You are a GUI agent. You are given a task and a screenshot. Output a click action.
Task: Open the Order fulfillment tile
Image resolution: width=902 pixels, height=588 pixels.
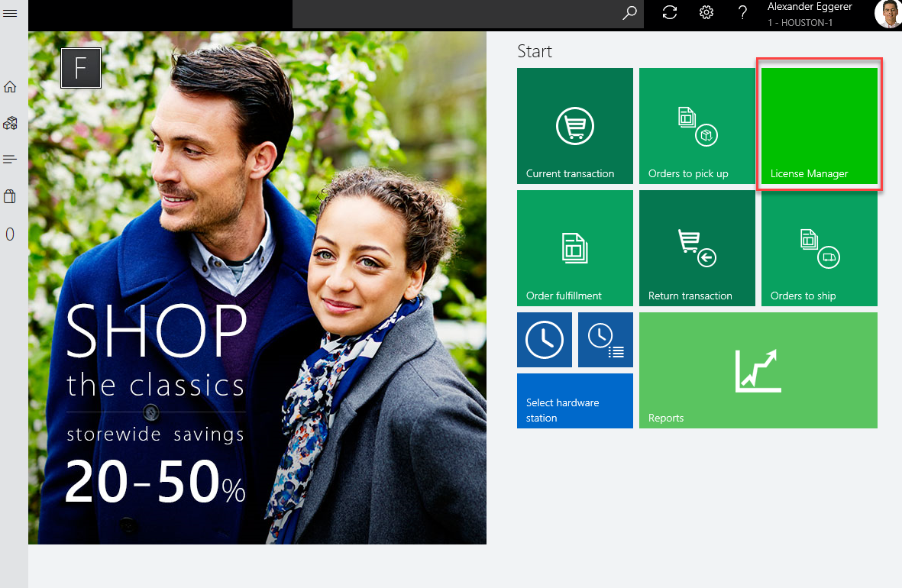coord(575,248)
